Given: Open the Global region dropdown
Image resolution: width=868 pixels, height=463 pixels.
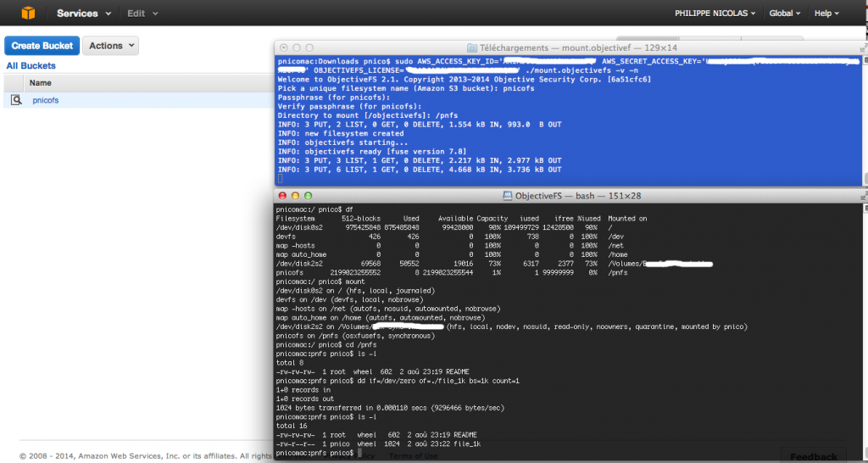Looking at the screenshot, I should (x=784, y=14).
